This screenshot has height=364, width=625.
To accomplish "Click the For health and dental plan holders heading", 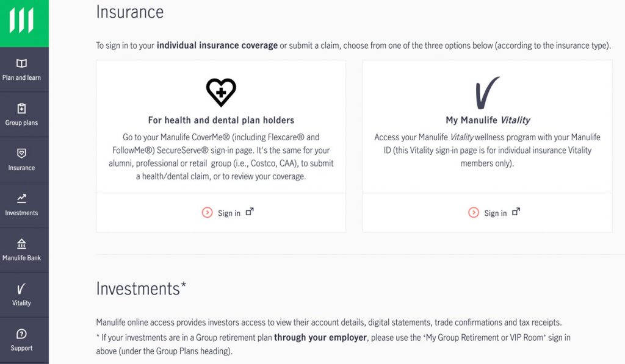I will 221,120.
